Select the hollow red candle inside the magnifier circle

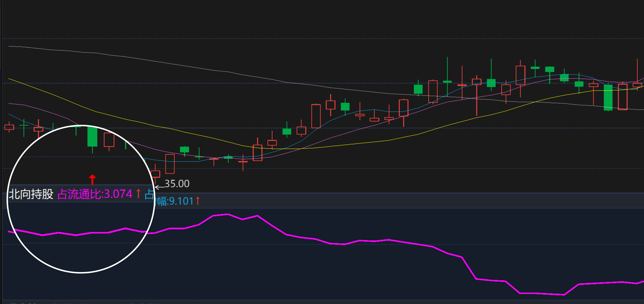tap(109, 140)
